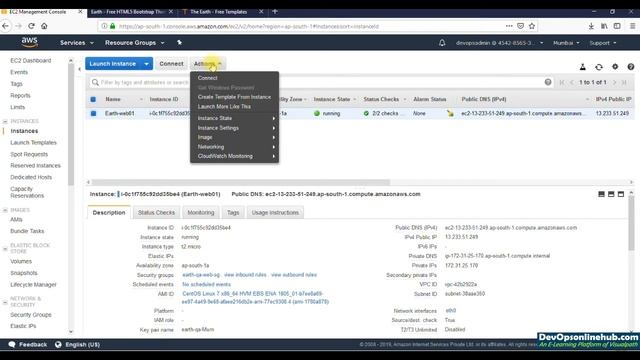Toggle the Earth-web01 row checkbox
640x360 pixels.
click(x=93, y=113)
